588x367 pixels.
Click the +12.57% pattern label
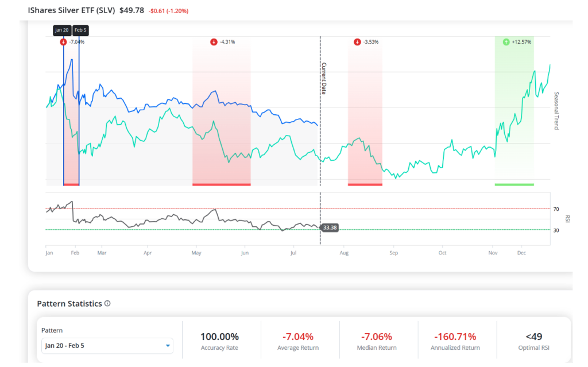point(521,42)
